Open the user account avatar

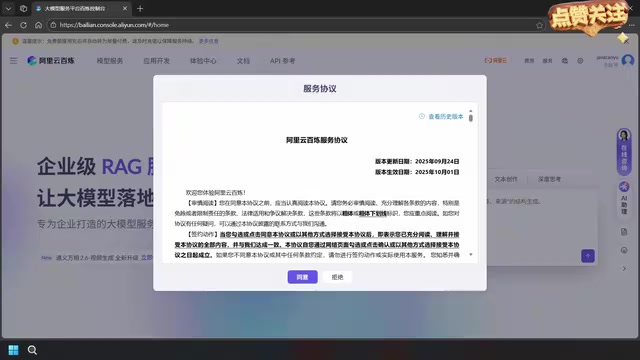[x=628, y=60]
